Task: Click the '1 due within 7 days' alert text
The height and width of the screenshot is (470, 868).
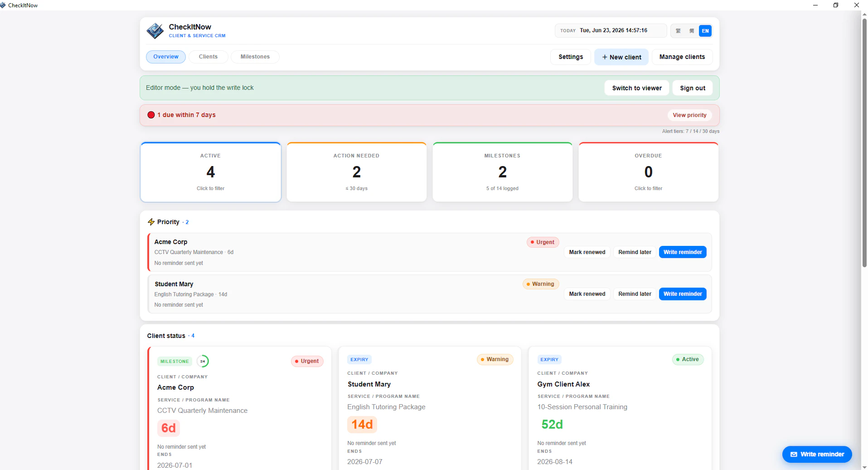Action: 186,115
